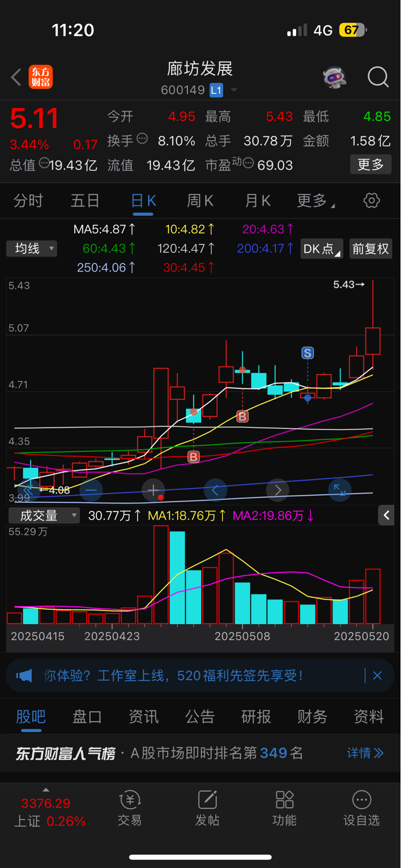Expand the index bar up arrow
Screen dimensions: 401x868
[x=46, y=790]
